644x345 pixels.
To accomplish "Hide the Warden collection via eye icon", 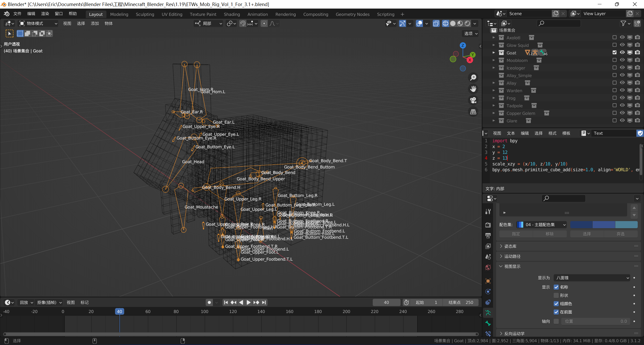I will tap(622, 90).
